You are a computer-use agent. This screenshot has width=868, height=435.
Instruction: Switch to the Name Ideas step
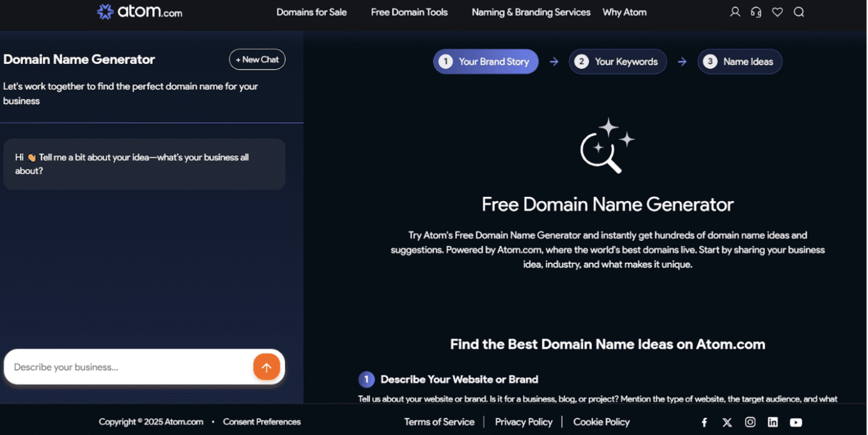[740, 62]
